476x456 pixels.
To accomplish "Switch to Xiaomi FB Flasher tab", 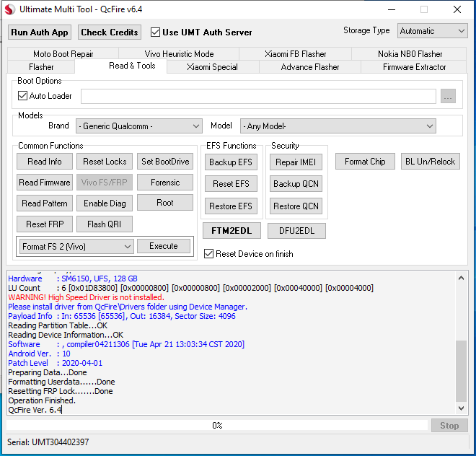I will (296, 54).
